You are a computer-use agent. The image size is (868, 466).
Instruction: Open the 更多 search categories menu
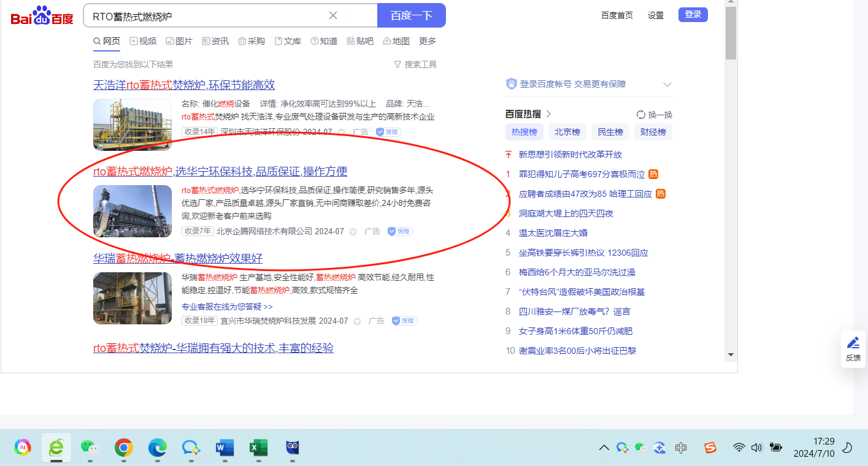tap(428, 41)
